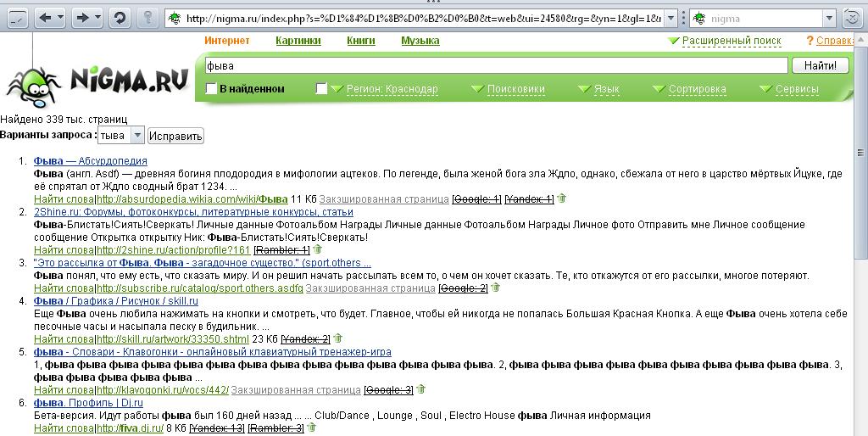Switch to the 'Книги' tab
This screenshot has width=868, height=436.
pos(361,41)
